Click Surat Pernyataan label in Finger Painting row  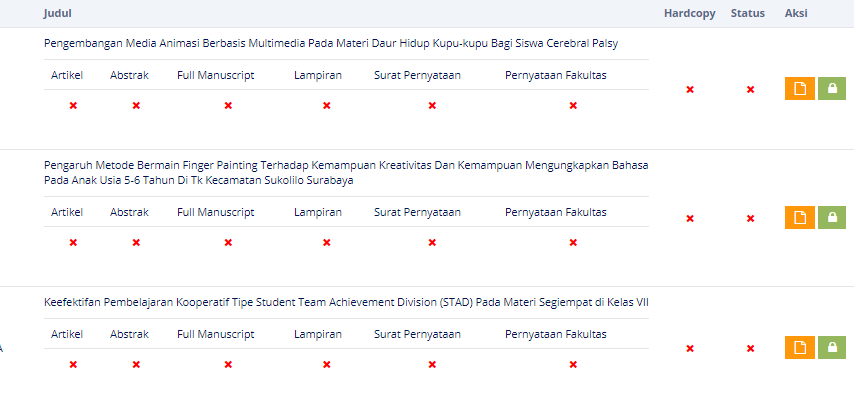click(x=417, y=212)
